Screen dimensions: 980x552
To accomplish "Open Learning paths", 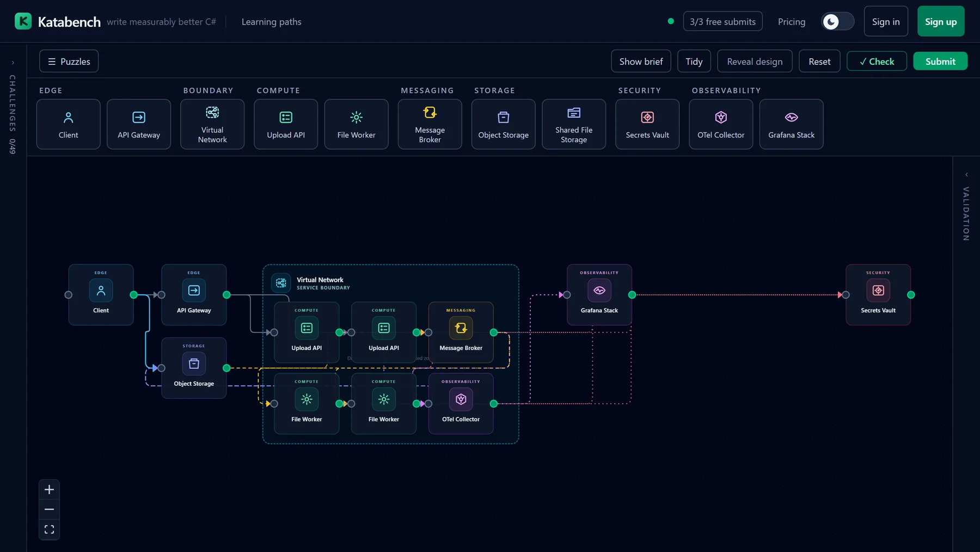I will tap(272, 22).
